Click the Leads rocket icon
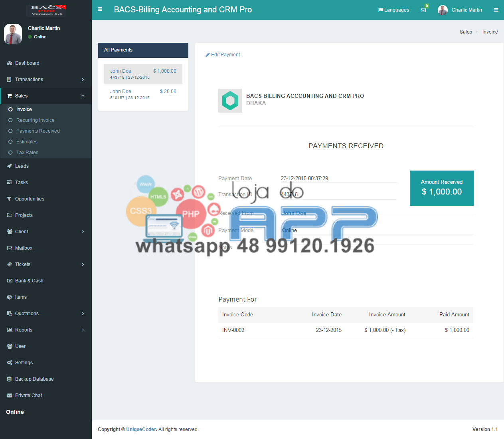The width and height of the screenshot is (504, 439). pyautogui.click(x=10, y=166)
